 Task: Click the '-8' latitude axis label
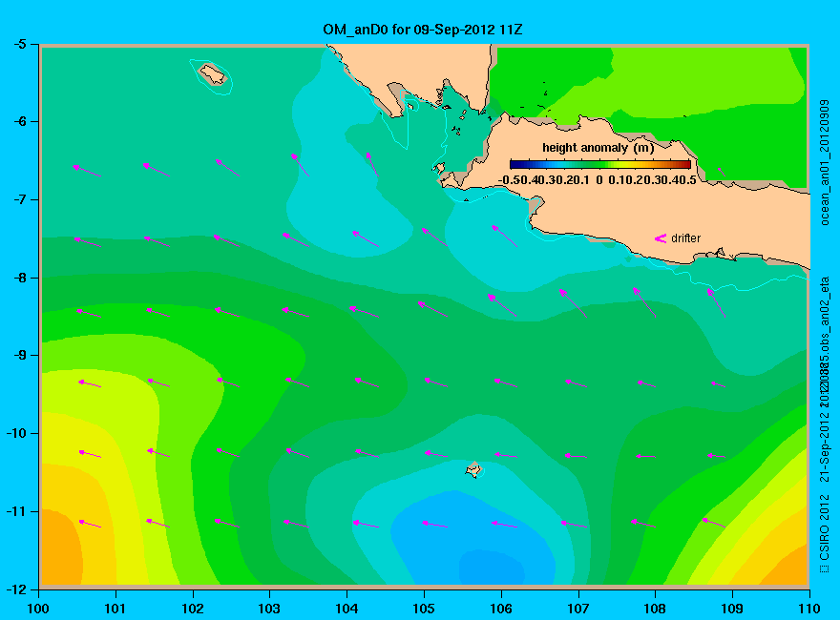tap(19, 278)
